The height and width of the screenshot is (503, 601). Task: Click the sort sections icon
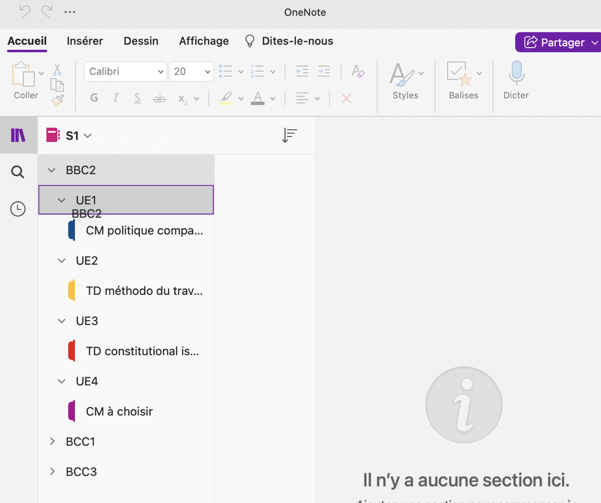289,135
